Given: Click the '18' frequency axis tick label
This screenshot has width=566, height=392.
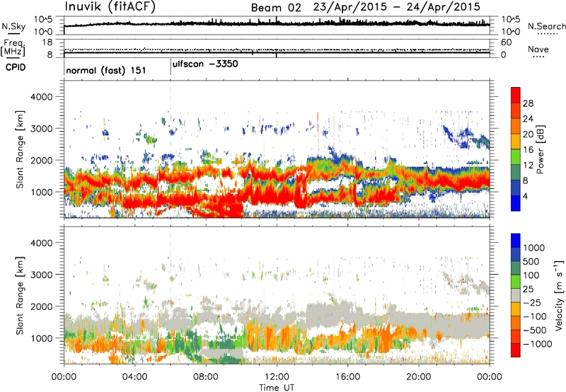Looking at the screenshot, I should coord(47,42).
